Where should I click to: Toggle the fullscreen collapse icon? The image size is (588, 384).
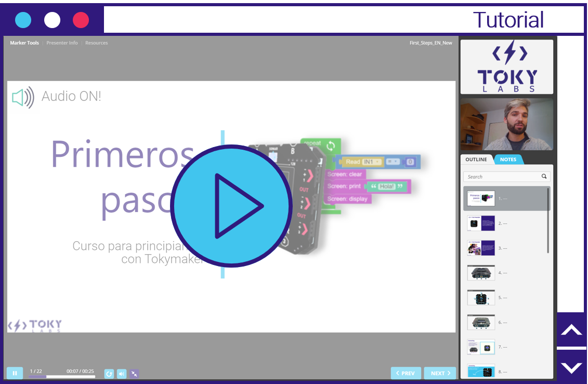[135, 374]
